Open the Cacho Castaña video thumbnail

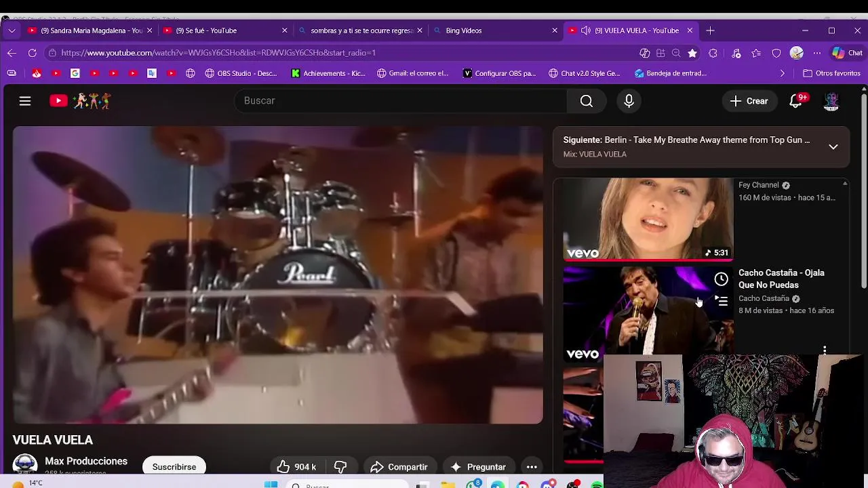(x=648, y=314)
